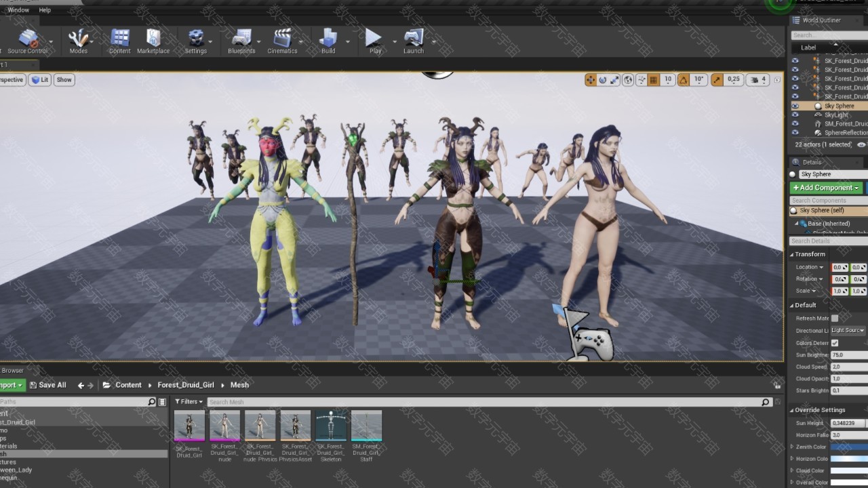Click the Play button in toolbar
Image resolution: width=868 pixels, height=488 pixels.
(x=375, y=41)
